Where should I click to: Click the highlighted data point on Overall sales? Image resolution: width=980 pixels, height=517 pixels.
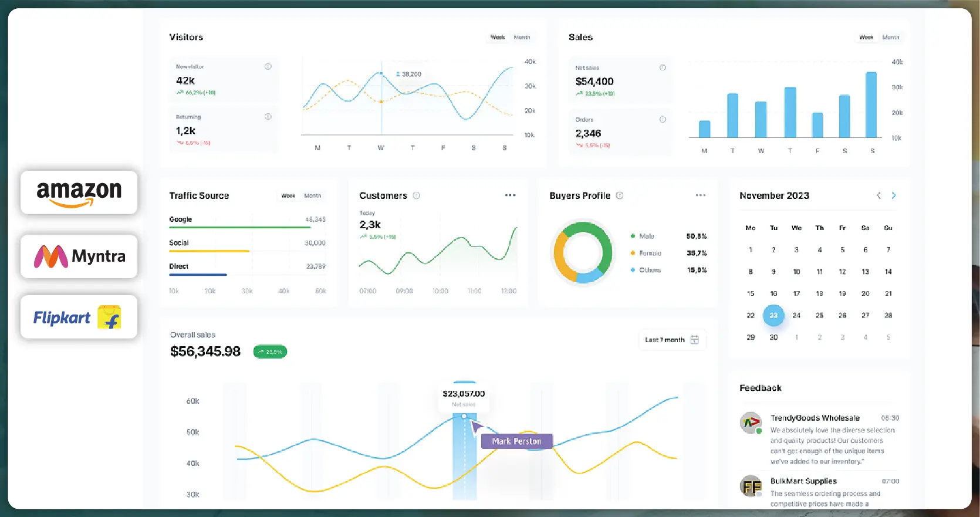point(464,415)
